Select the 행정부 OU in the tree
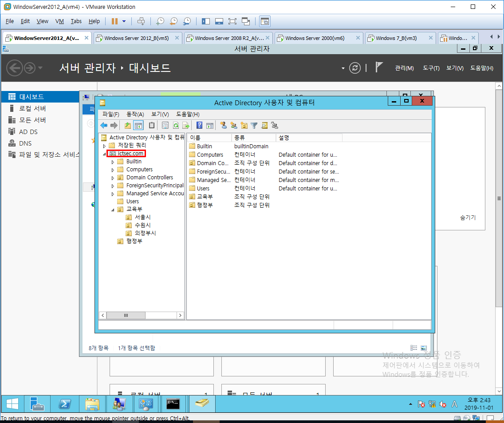504x423 pixels. point(134,241)
